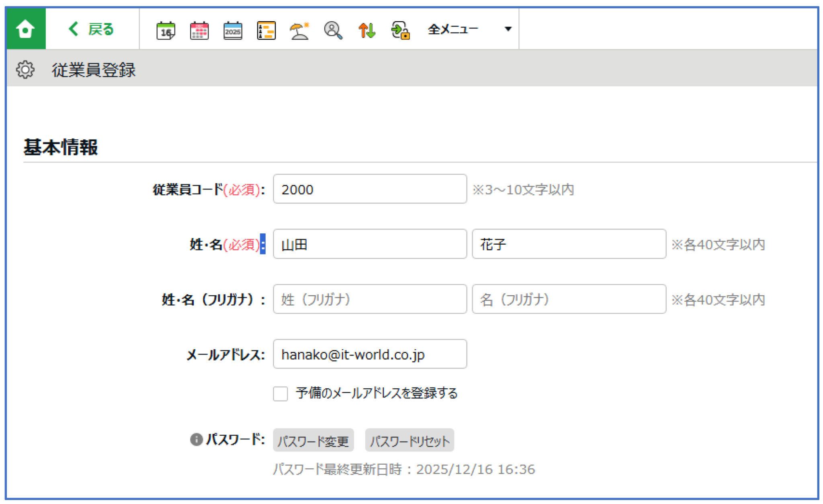
Task: Open the daily calendar icon
Action: coord(166,31)
